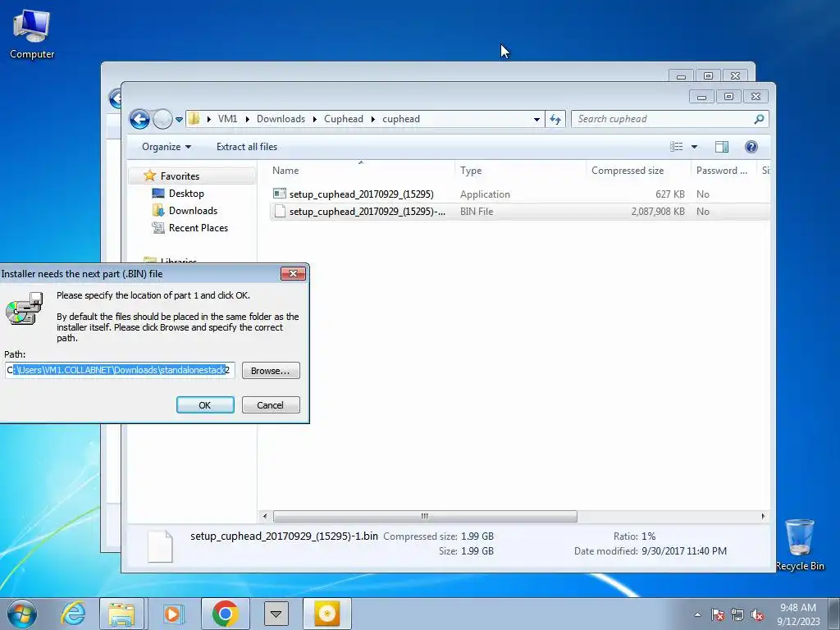This screenshot has height=630, width=840.
Task: Click the down-arrow app in the taskbar
Action: (x=276, y=614)
